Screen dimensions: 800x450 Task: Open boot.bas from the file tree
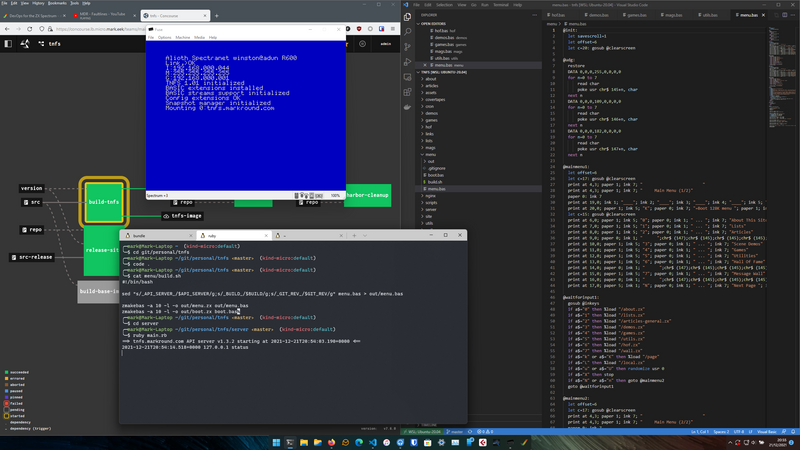click(437, 175)
